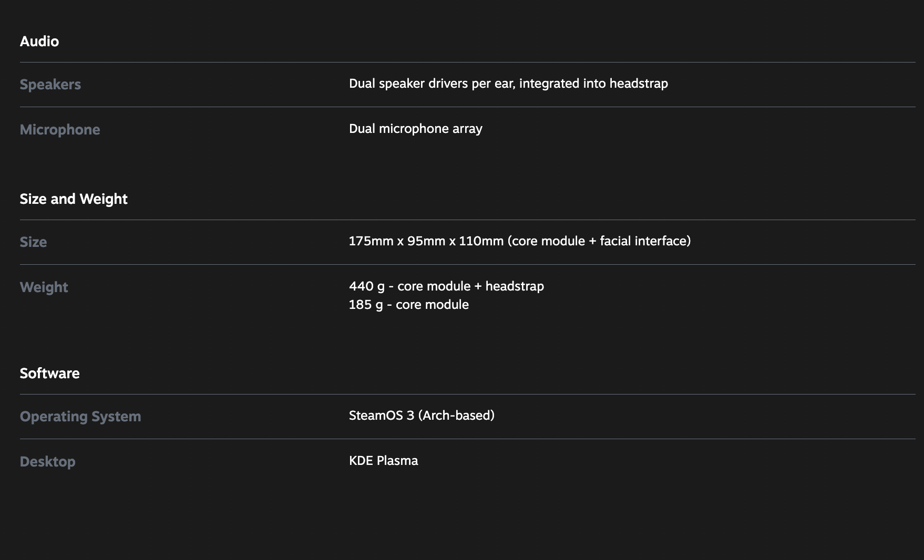Click the "KDE Plasma" value
Viewport: 924px width, 560px height.
click(383, 461)
